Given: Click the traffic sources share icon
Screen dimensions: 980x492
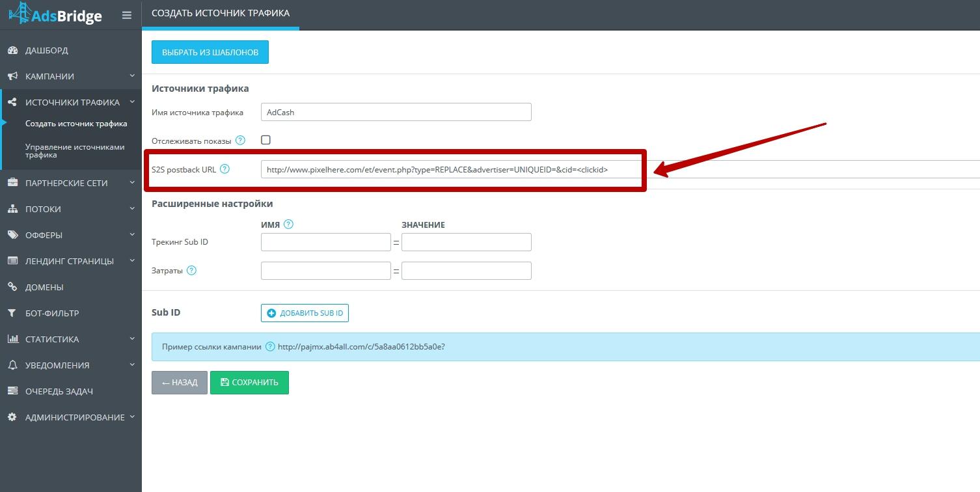Looking at the screenshot, I should 12,102.
